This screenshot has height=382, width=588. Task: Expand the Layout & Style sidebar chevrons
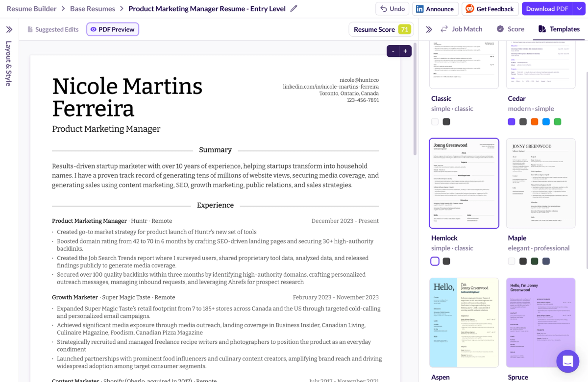click(9, 29)
